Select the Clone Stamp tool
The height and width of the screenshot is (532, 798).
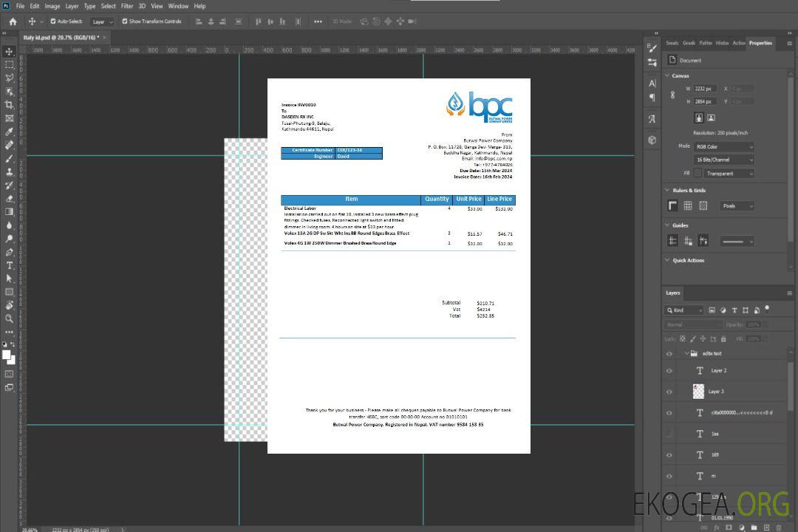point(10,171)
